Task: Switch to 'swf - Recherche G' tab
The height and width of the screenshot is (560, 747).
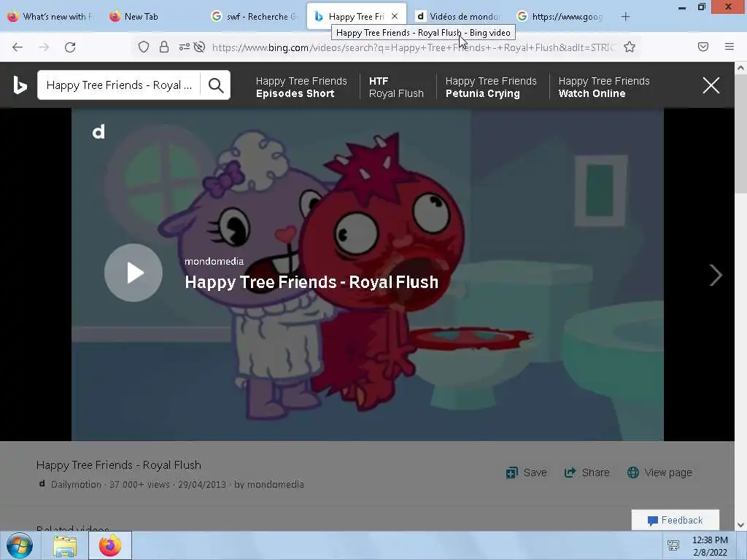Action: [255, 17]
